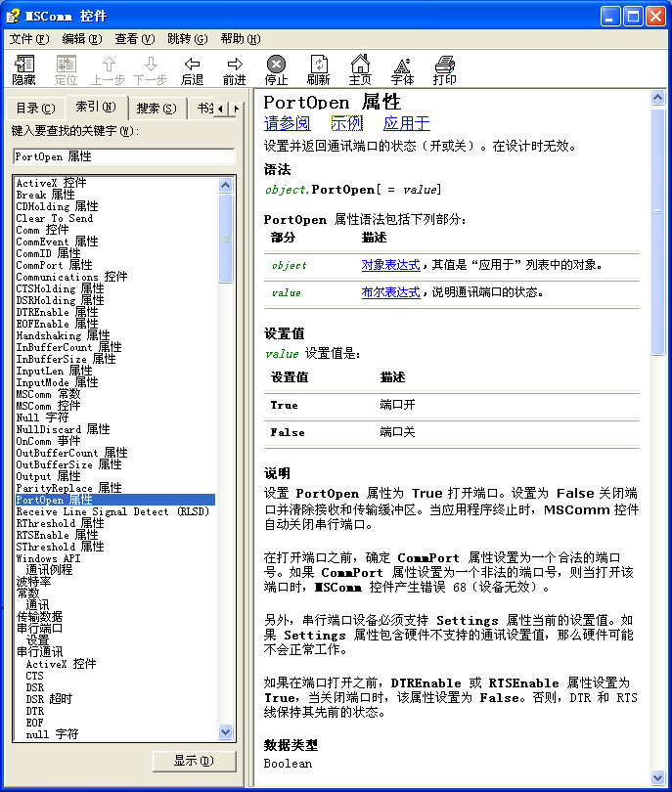Select 'OnComm 事件' index entry
Image resolution: width=672 pixels, height=792 pixels.
[x=49, y=440]
